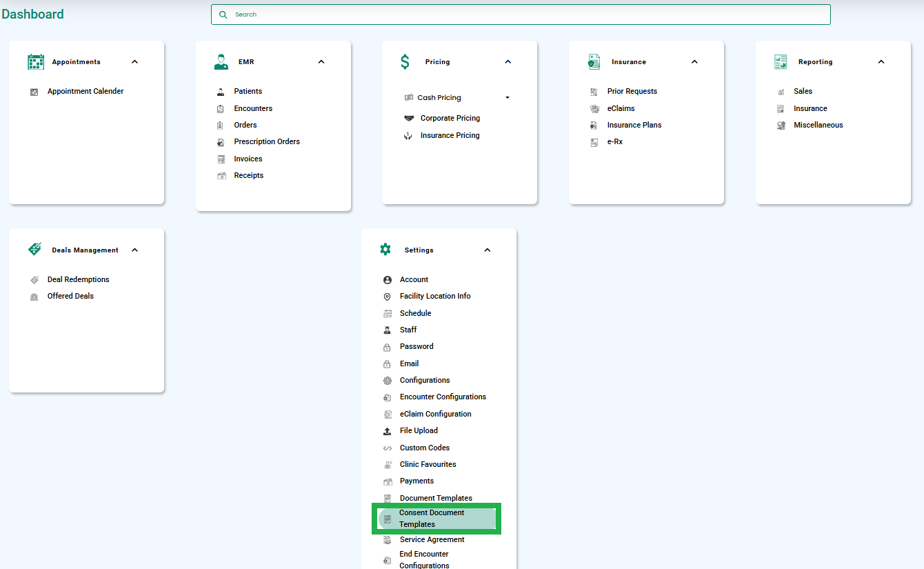This screenshot has width=924, height=569.
Task: Click the Patients row icon
Action: (x=221, y=92)
